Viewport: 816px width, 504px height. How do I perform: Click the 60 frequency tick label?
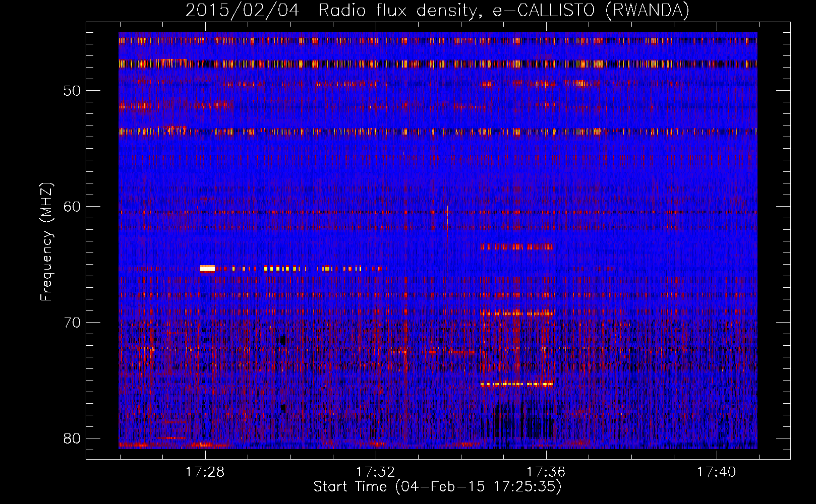pos(73,207)
